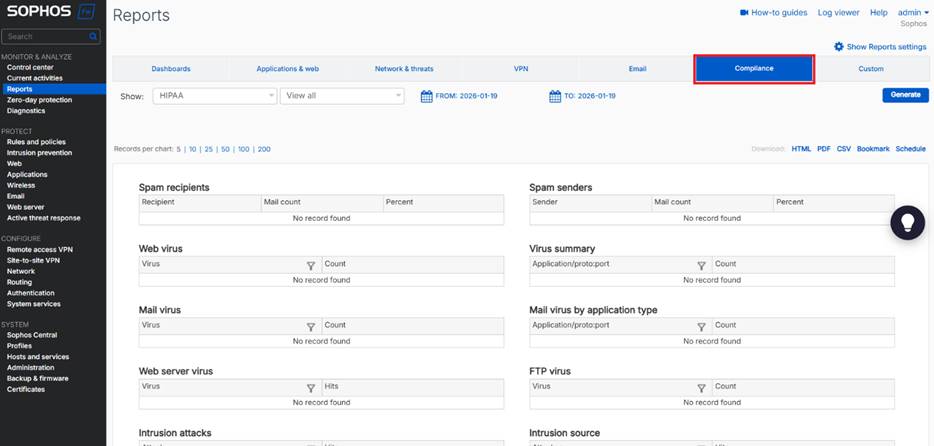Click the Virus summary filter icon
The image size is (934, 446).
[701, 265]
